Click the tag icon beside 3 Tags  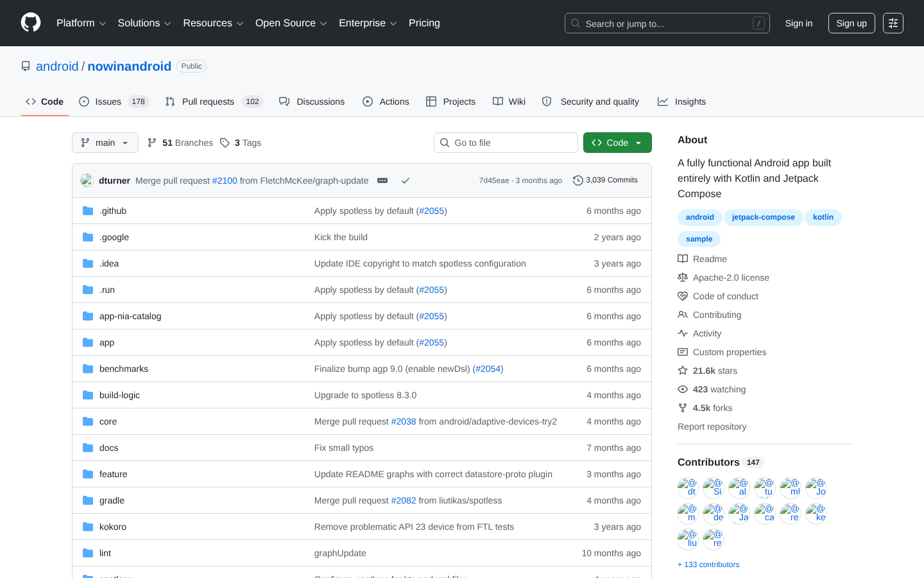[225, 143]
